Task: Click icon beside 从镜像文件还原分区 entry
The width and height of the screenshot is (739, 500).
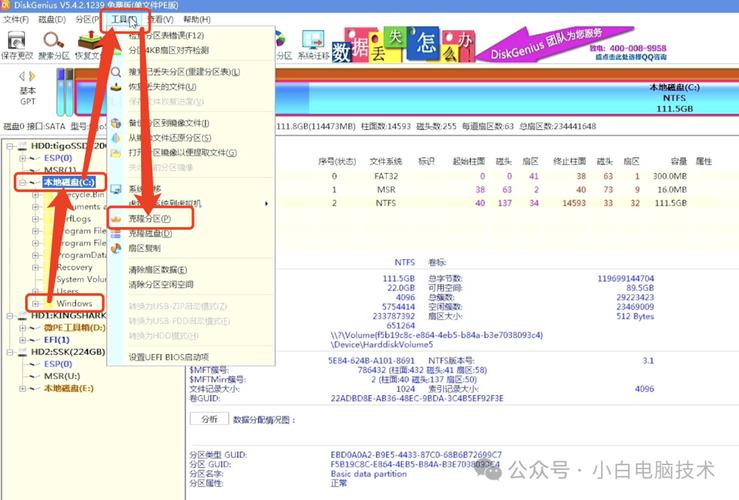Action: tap(116, 138)
